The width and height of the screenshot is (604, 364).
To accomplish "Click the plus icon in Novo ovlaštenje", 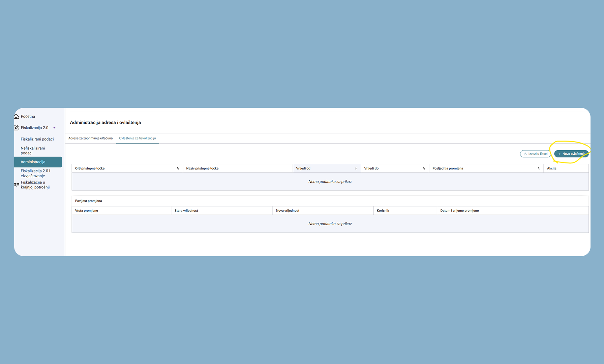I will point(559,154).
